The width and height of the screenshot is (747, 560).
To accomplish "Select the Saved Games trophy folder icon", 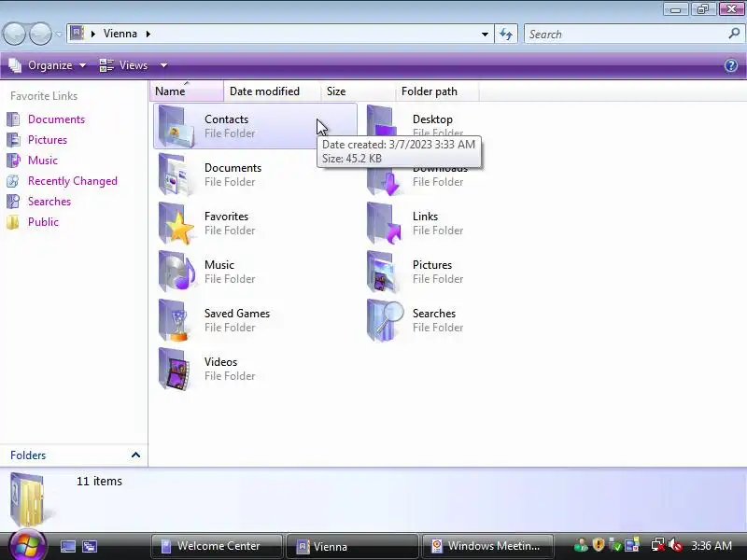I will (176, 320).
